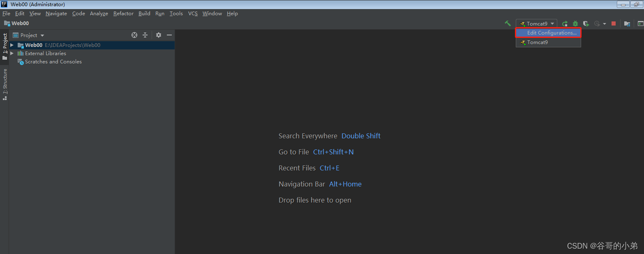Open the Refactor menu
Screen dimensions: 644x254
coord(123,14)
